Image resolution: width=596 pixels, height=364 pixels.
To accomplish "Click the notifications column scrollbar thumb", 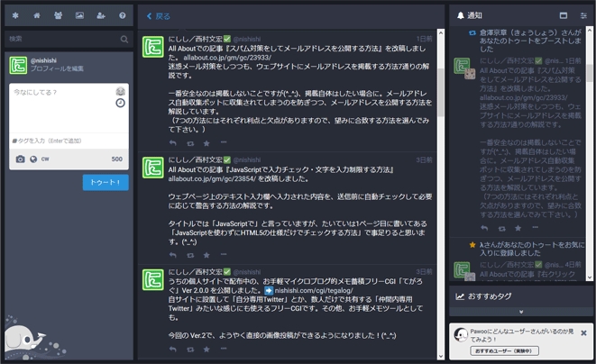I will coord(589,73).
